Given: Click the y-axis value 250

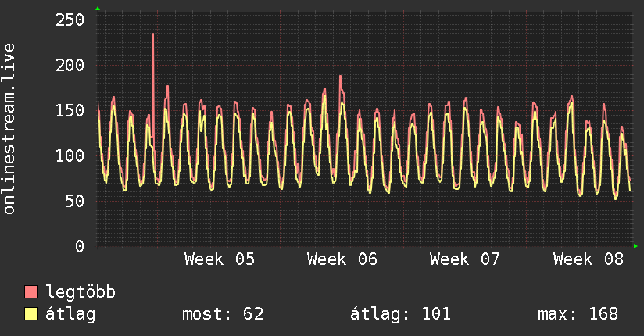Looking at the screenshot, I should tap(70, 20).
